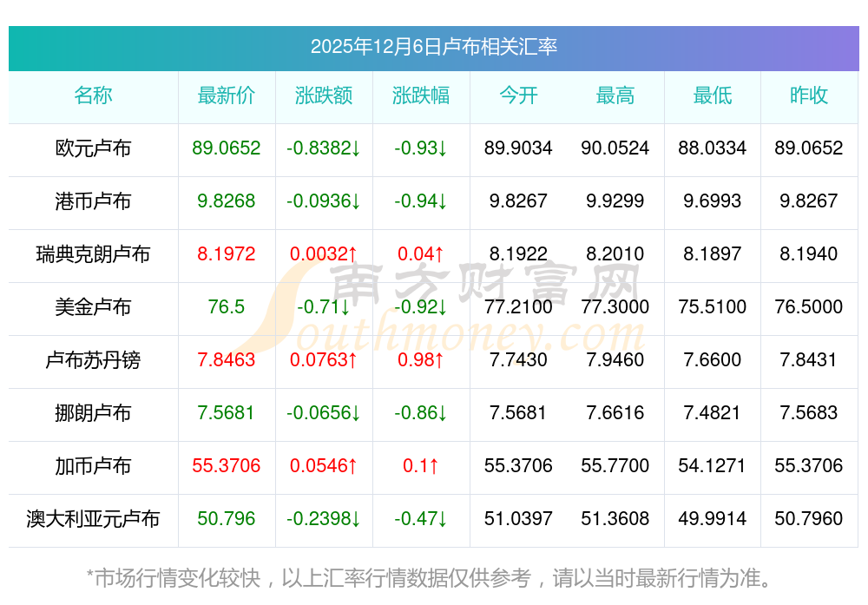Open the 欧元卢布 row name
868x605 pixels.
[93, 148]
